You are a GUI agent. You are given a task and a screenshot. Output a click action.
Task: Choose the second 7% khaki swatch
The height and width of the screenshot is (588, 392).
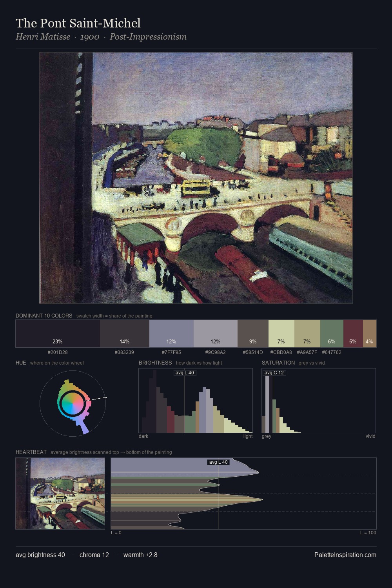point(307,334)
